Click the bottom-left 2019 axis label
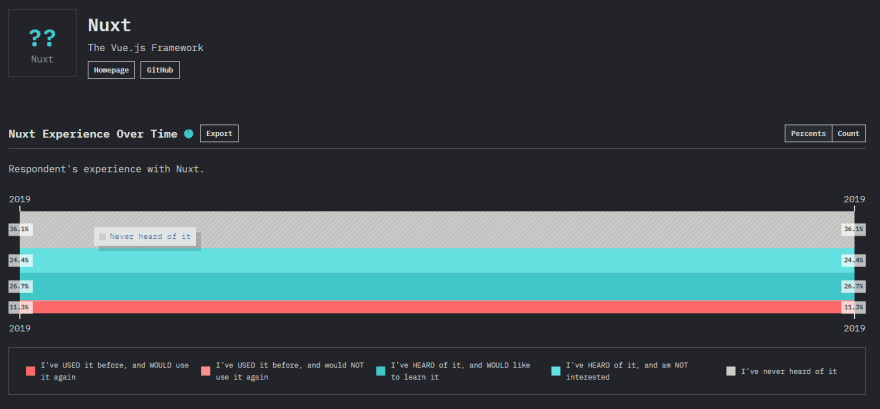The image size is (880, 409). (20, 328)
